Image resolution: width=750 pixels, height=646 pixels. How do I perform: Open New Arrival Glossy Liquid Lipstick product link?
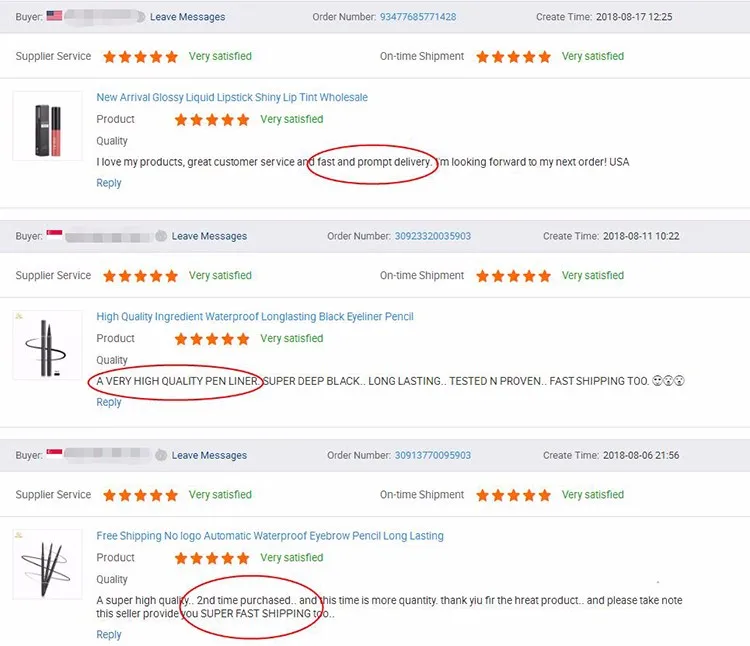tap(232, 98)
